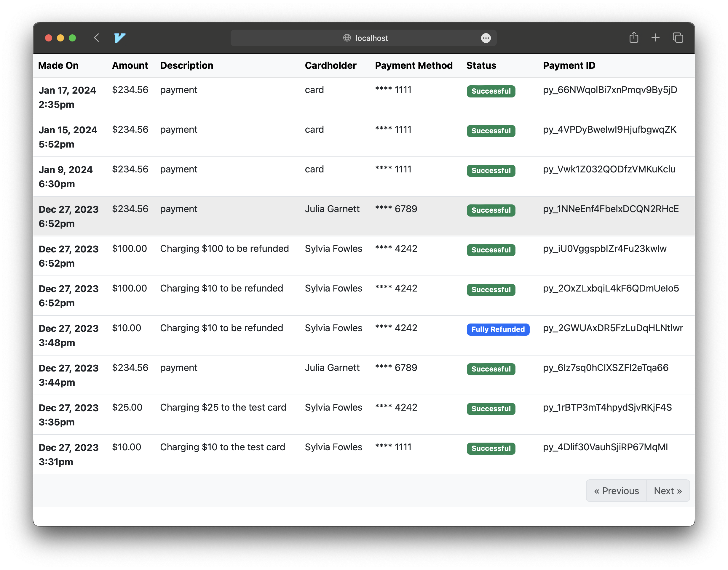Return to the previous page of payments
The height and width of the screenshot is (570, 728).
(x=616, y=491)
